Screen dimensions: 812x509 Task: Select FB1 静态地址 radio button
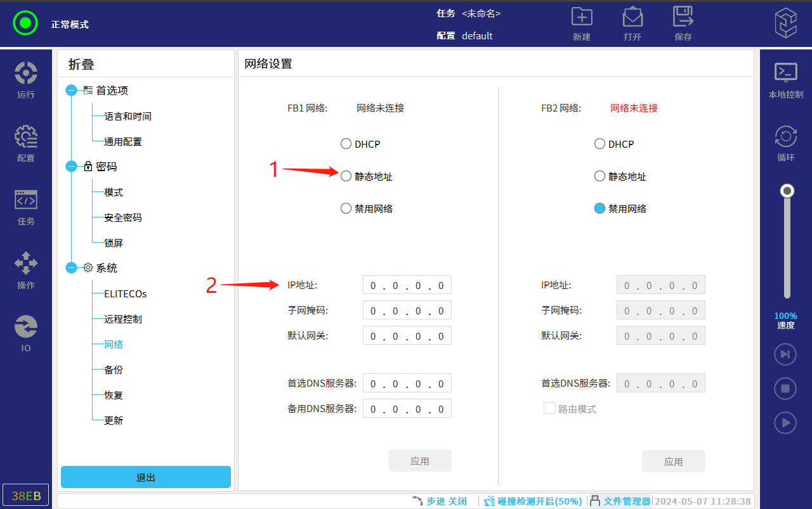point(346,176)
